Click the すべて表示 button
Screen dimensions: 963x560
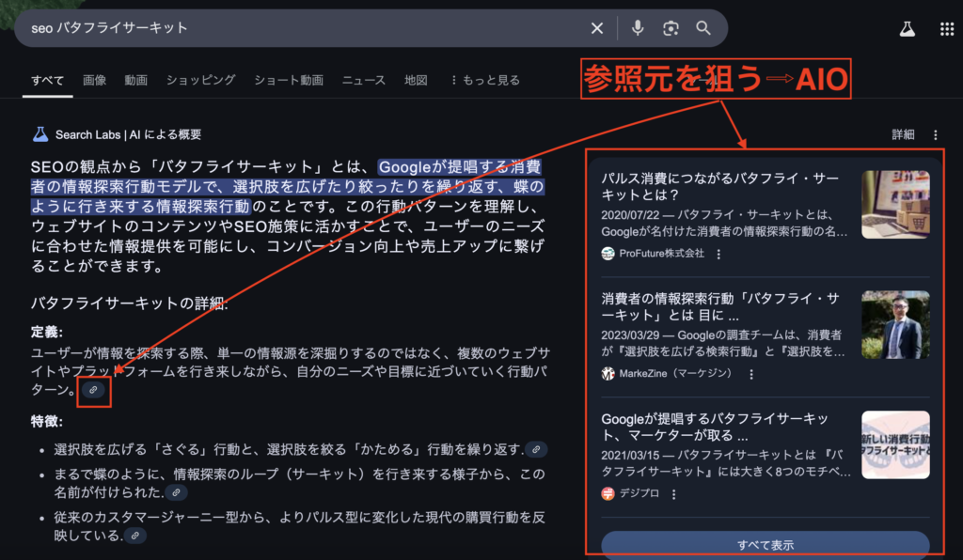766,545
